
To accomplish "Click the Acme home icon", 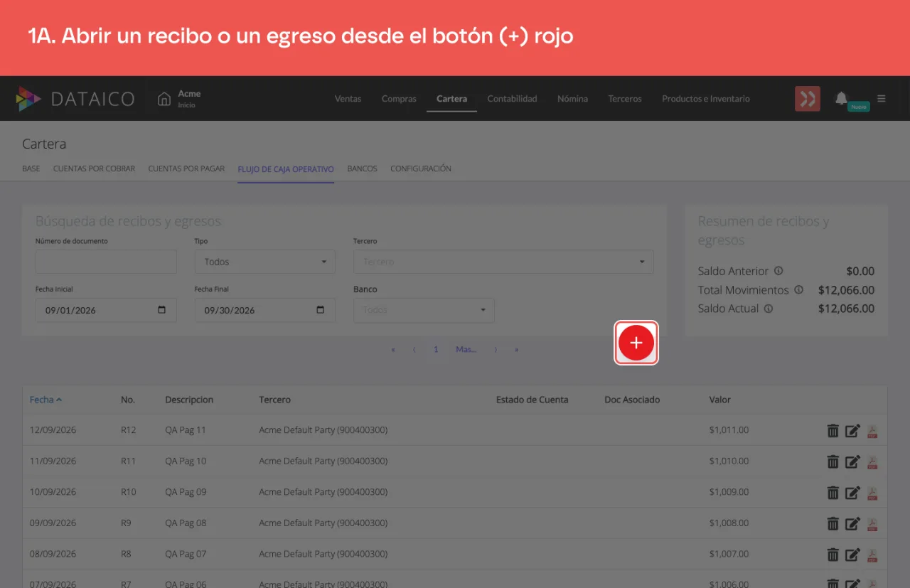I will [164, 99].
